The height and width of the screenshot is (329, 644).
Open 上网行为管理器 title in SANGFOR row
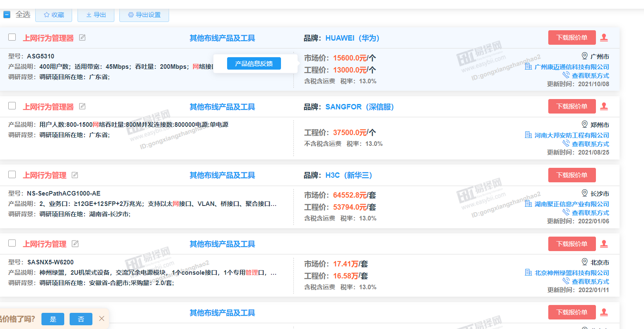tap(48, 107)
